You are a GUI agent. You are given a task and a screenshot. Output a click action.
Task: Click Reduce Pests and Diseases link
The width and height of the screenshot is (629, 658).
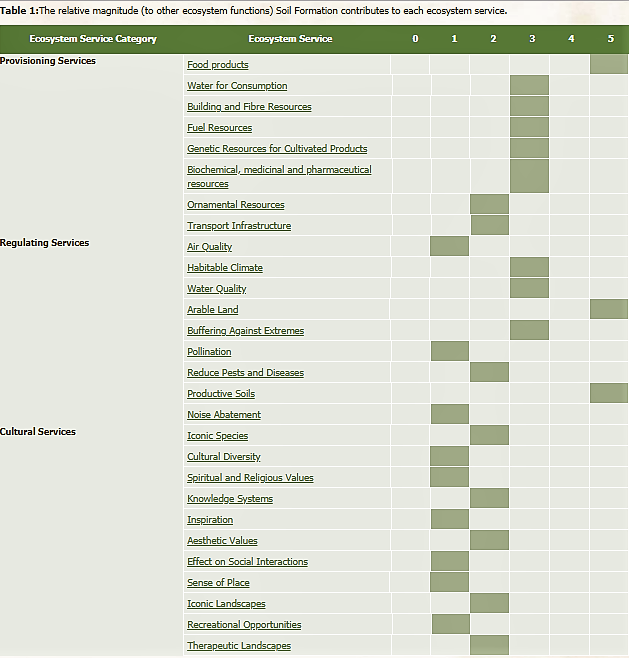coord(245,373)
